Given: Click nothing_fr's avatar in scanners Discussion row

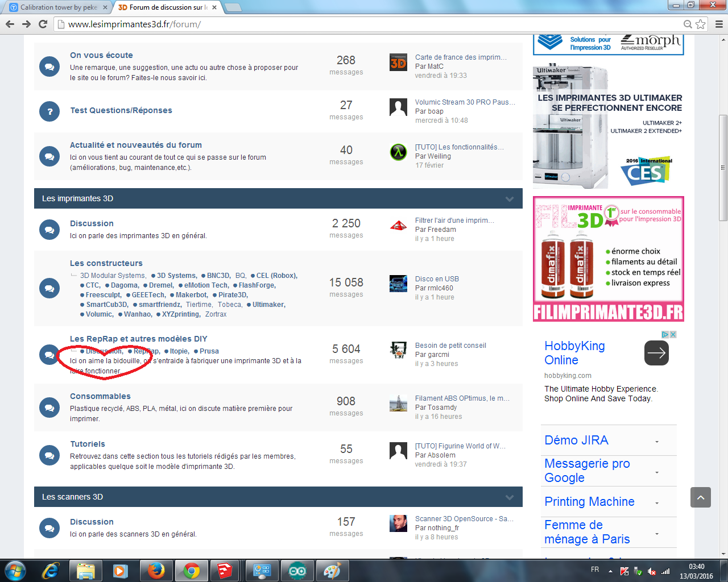Looking at the screenshot, I should point(398,524).
